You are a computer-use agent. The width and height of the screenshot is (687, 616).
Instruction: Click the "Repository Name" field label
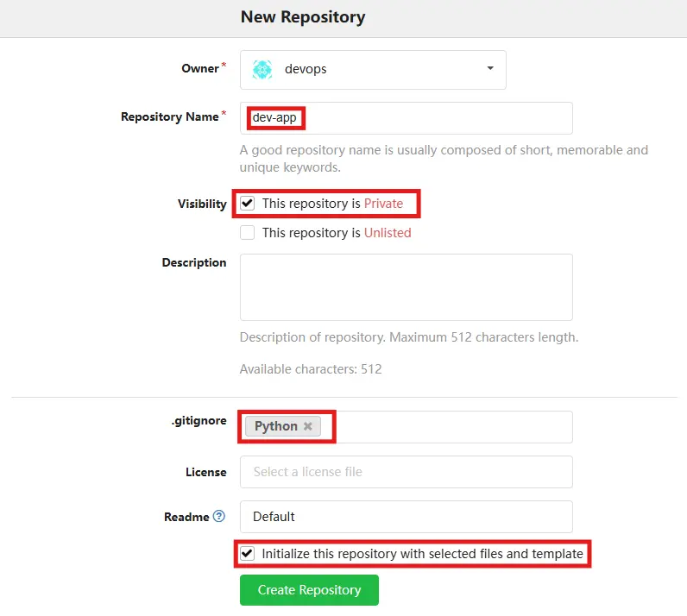tap(169, 116)
